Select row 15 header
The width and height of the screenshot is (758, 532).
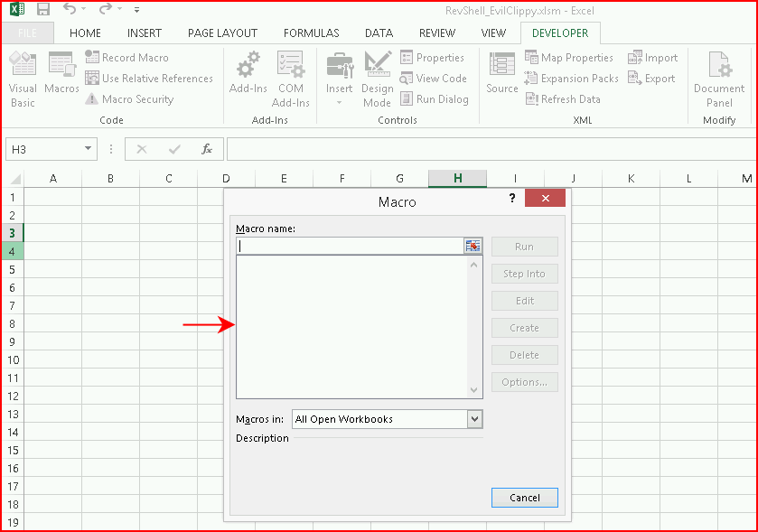13,451
